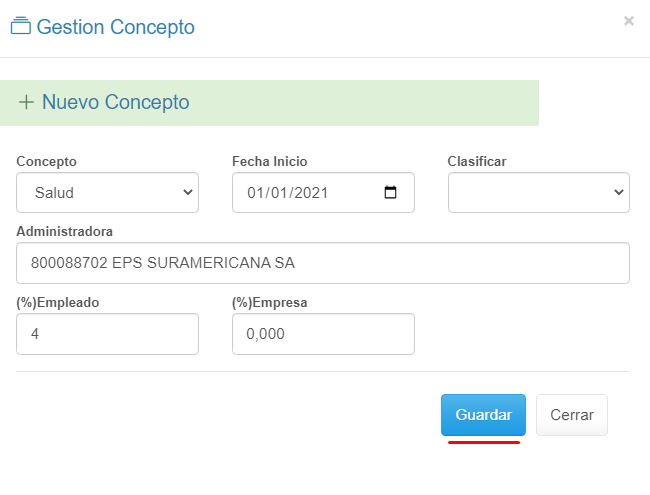Screen dimensions: 650x495
Task: Click the Gestion Concepto title icon
Action: pos(20,27)
